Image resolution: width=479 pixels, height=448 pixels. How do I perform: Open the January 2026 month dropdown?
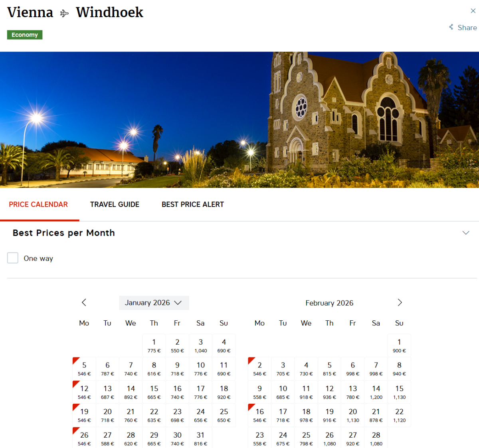pos(154,303)
